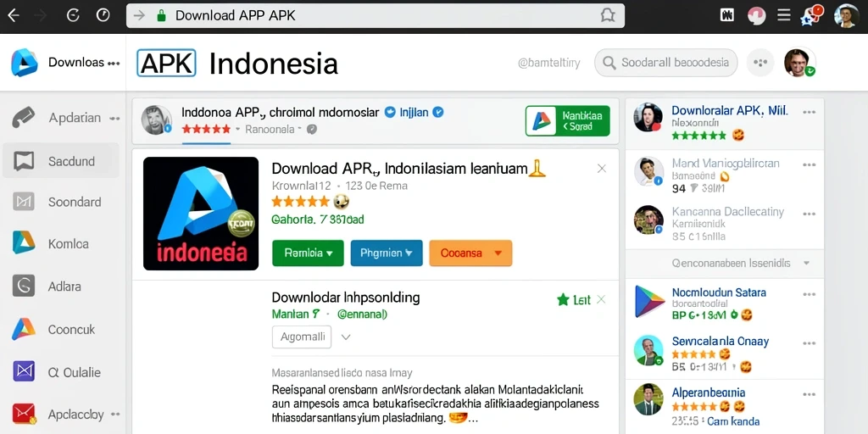Open the Soondard sidebar item
868x434 pixels.
click(x=60, y=202)
